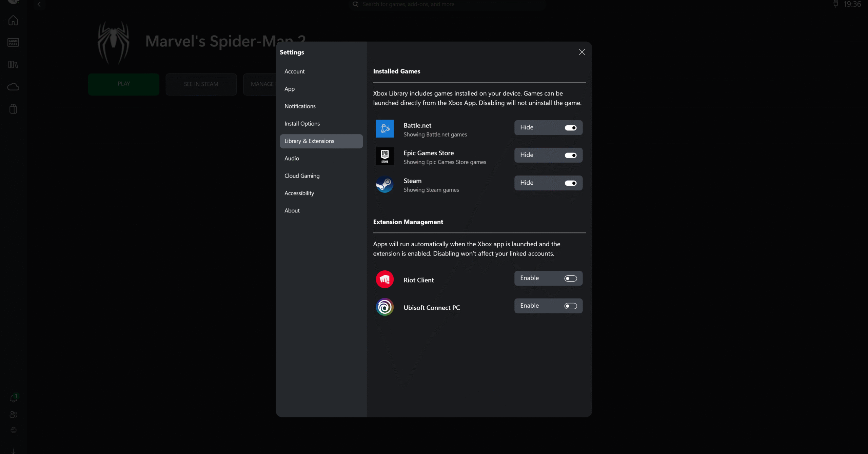Open the Install Options settings section
This screenshot has height=454, width=868.
(321, 124)
